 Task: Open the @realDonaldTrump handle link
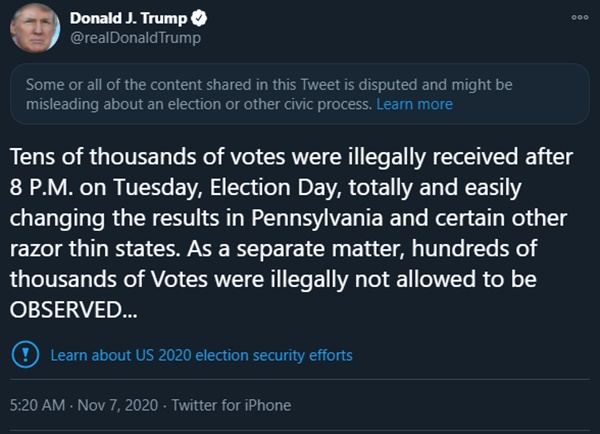pos(135,38)
